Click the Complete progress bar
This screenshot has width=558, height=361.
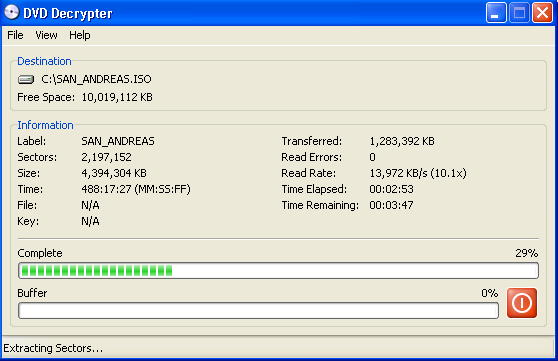(x=278, y=271)
